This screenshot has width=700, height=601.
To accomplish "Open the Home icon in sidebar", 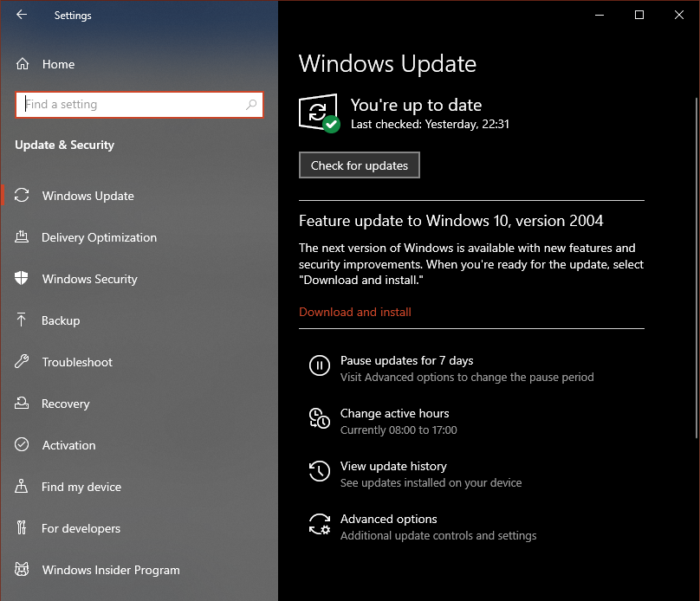I will pos(23,64).
